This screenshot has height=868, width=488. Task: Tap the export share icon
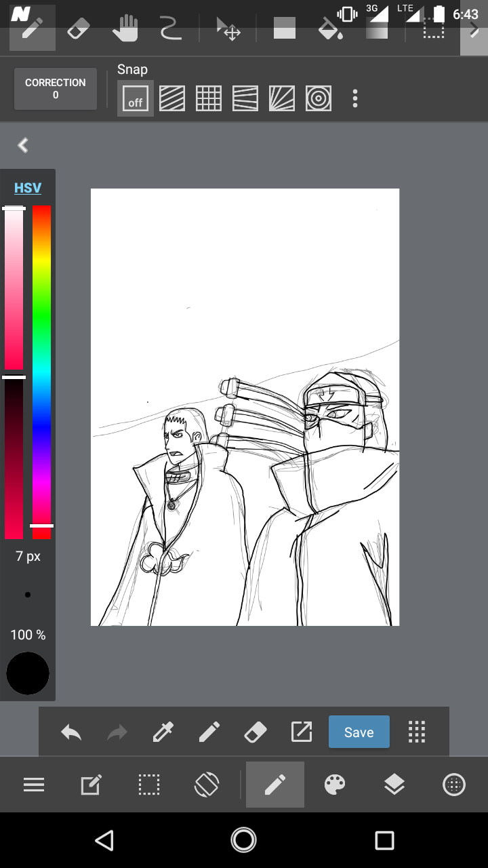(301, 732)
